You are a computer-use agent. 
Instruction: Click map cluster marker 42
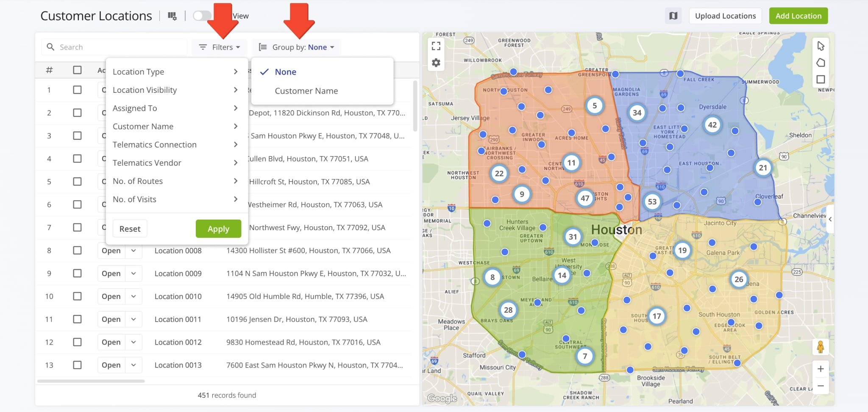coord(712,125)
